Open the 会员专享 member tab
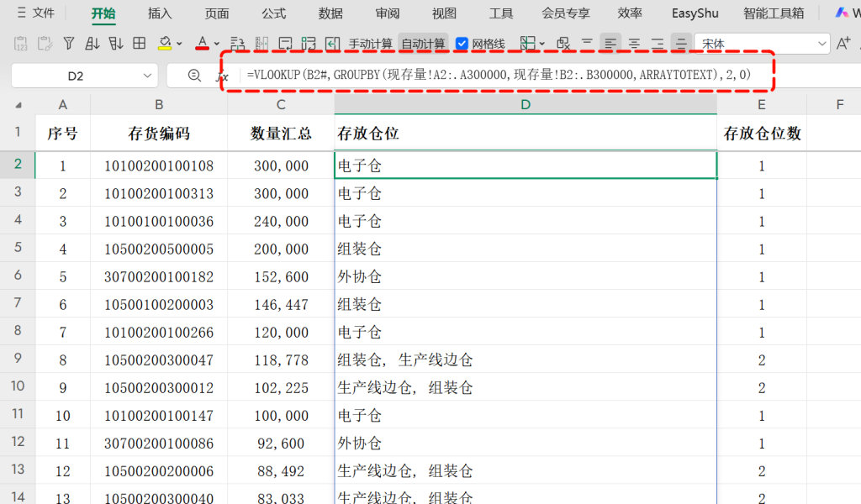861x504 pixels. point(566,13)
